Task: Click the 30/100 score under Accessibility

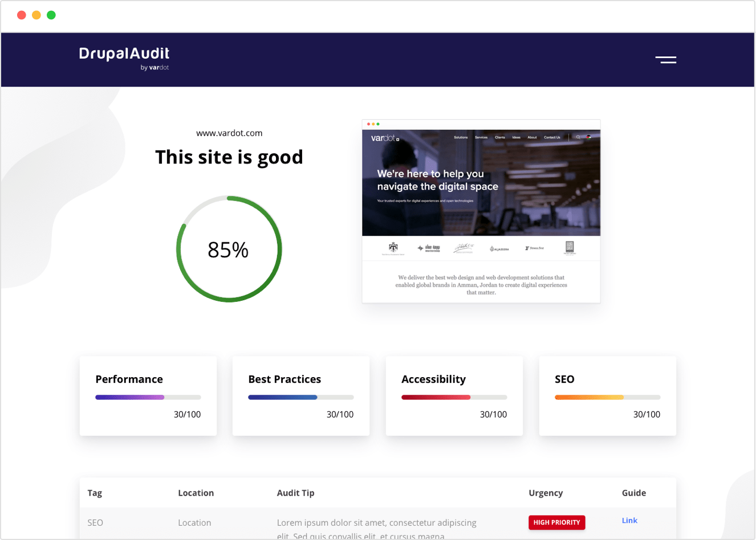Action: coord(493,415)
